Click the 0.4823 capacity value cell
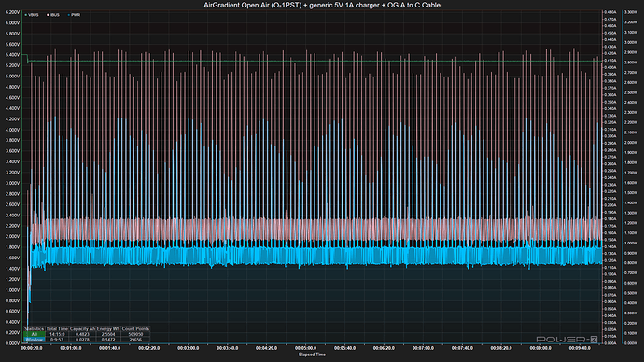Image resolution: width=644 pixels, height=362 pixels. point(82,334)
